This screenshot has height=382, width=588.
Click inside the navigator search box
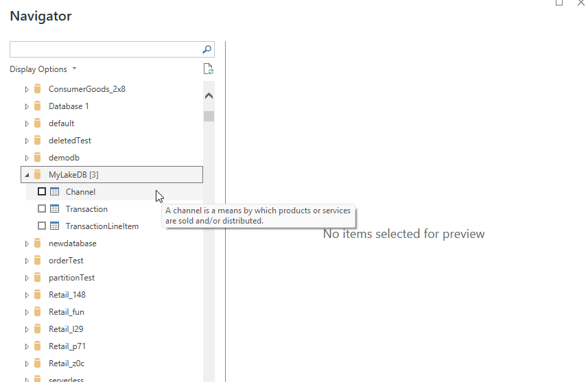[x=104, y=49]
